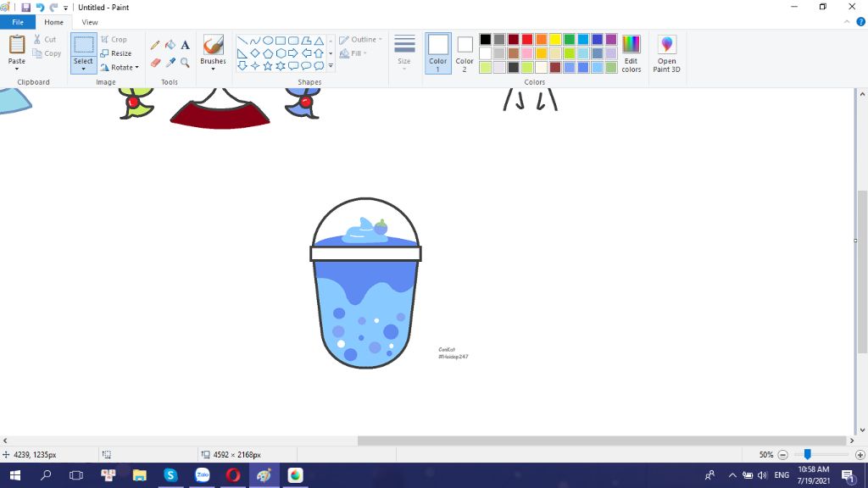Screen dimensions: 868x488
Task: Choose the Pentagon shape
Action: coord(267,53)
